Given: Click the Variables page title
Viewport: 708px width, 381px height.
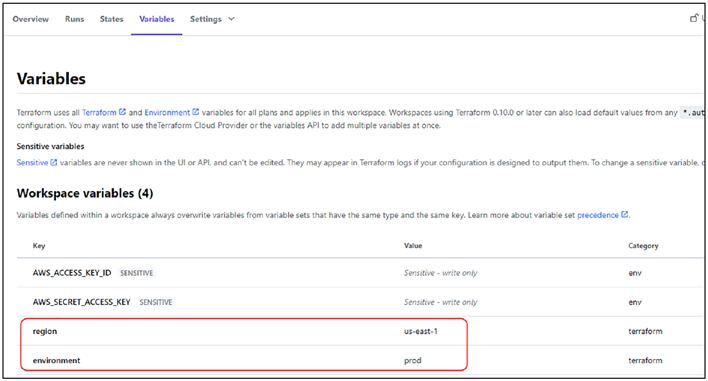Looking at the screenshot, I should [51, 79].
